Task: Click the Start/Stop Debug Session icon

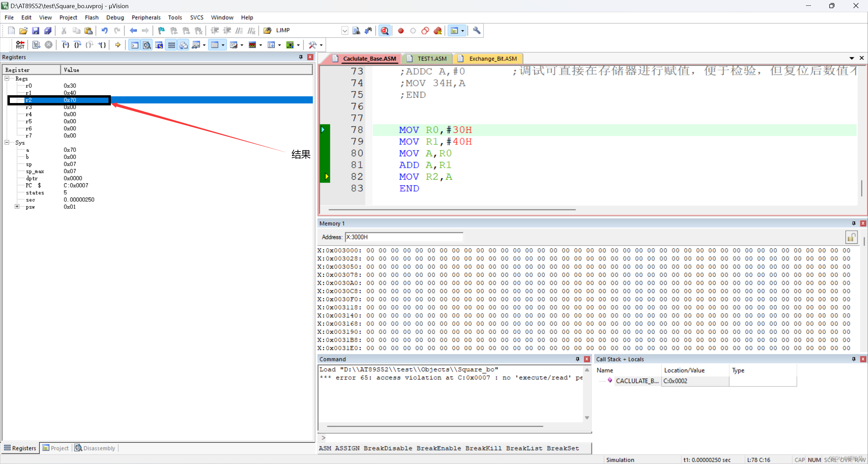Action: (x=384, y=31)
